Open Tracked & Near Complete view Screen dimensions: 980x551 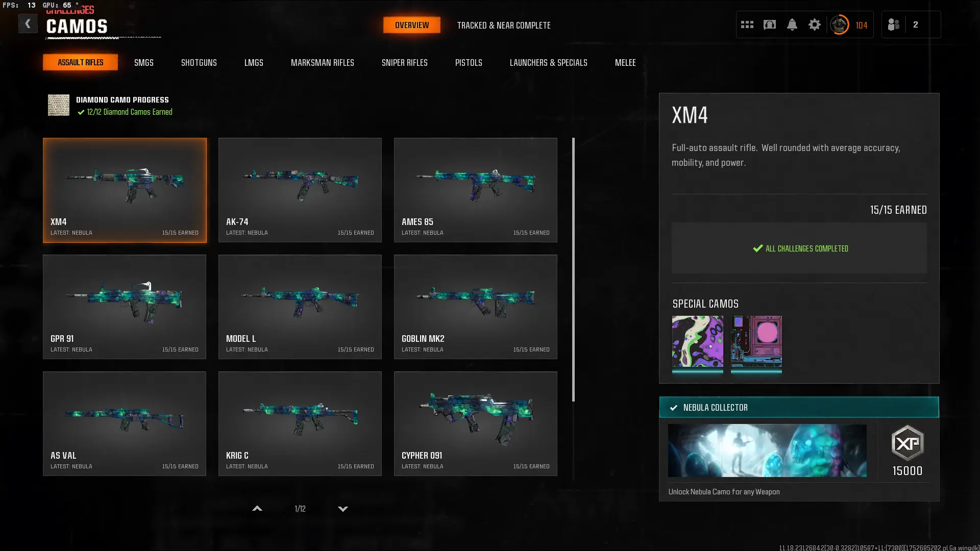coord(503,25)
